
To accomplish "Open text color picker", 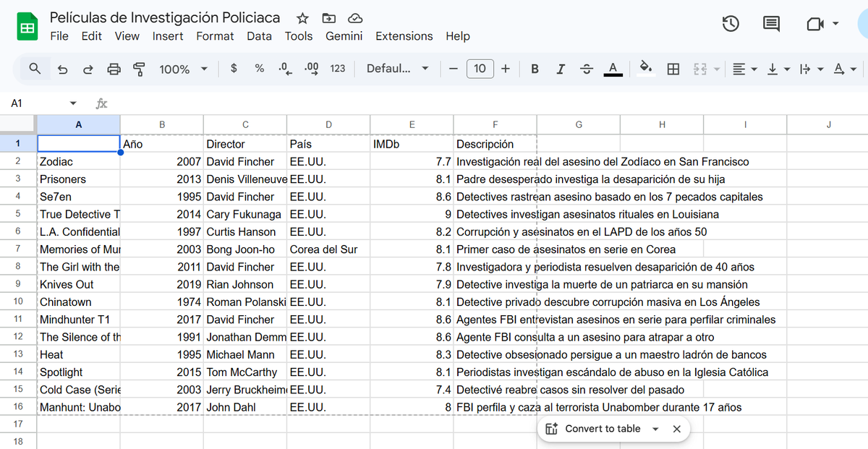I will click(x=613, y=69).
